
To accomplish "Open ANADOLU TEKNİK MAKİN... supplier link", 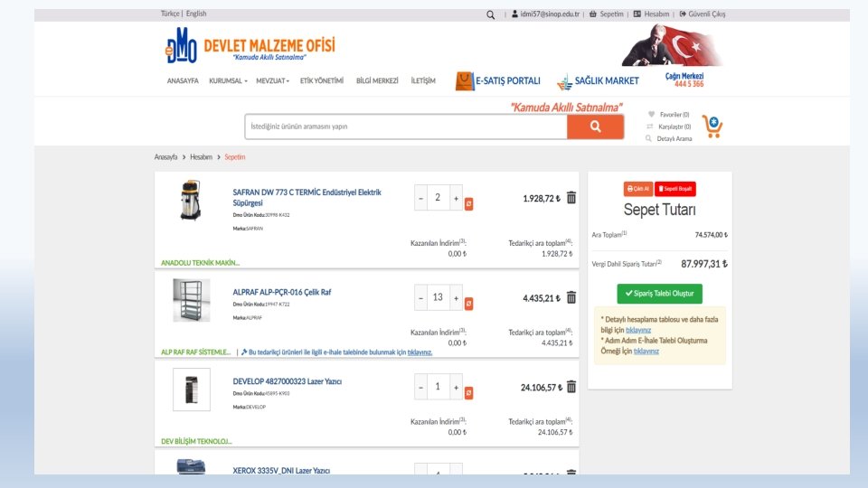I will point(200,263).
